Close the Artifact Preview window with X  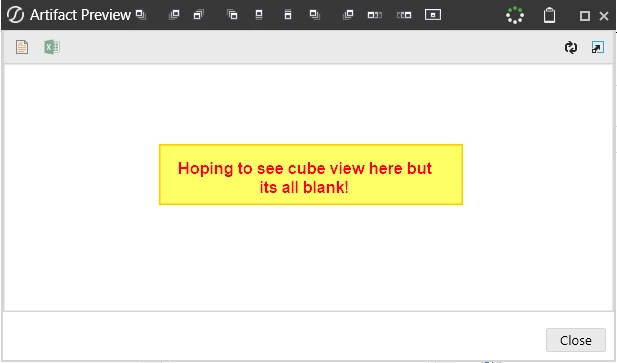pos(604,16)
